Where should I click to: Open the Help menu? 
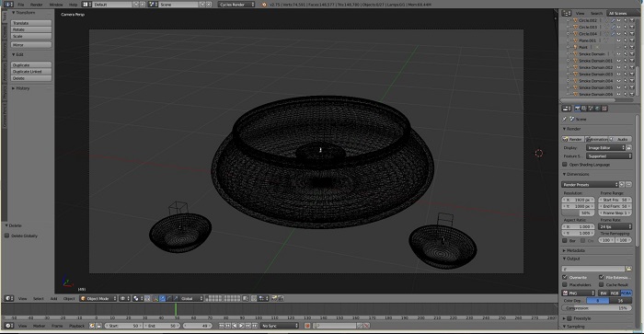[x=73, y=4]
